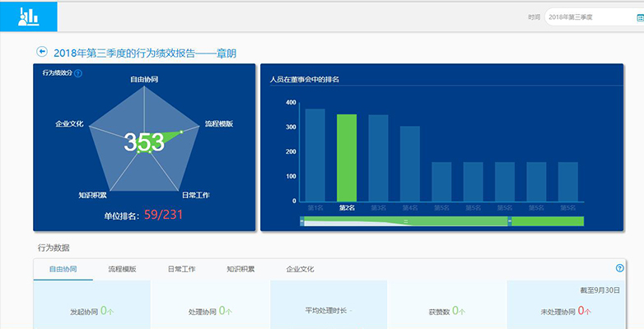Image resolution: width=644 pixels, height=329 pixels.
Task: Click the 获赞数 count tile
Action: coord(447,304)
